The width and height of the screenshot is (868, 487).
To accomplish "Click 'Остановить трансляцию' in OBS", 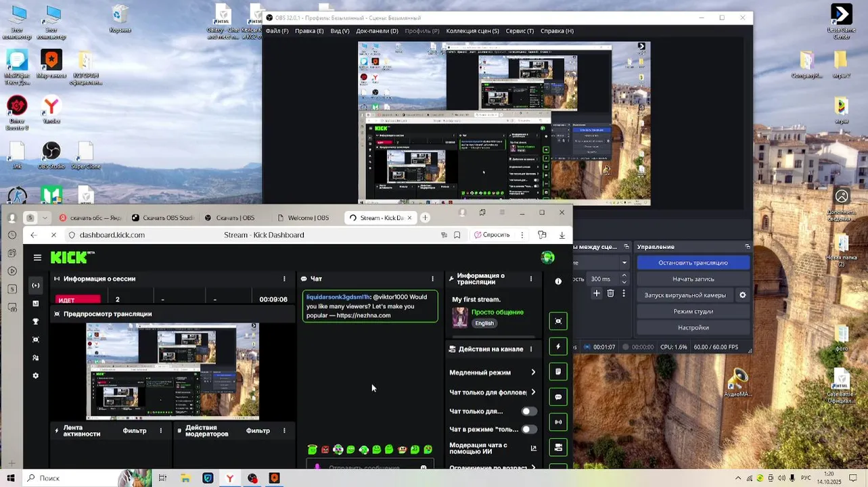I will coord(693,262).
